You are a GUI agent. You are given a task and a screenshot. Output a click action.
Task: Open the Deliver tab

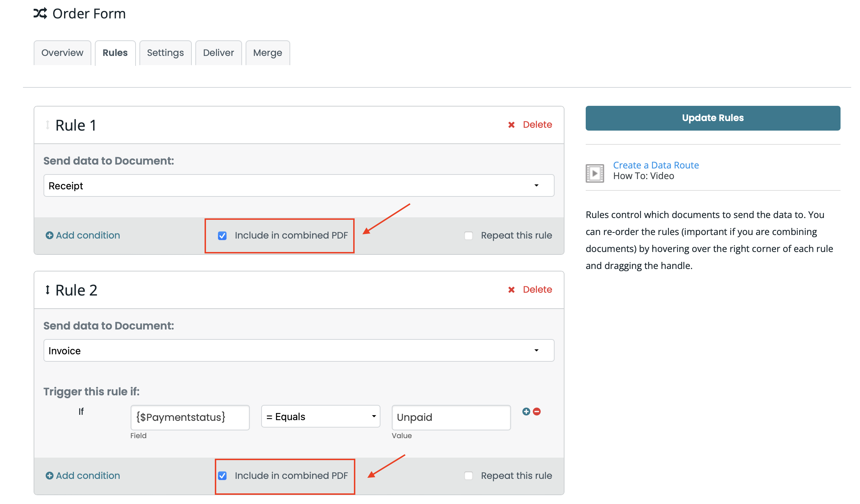tap(218, 53)
